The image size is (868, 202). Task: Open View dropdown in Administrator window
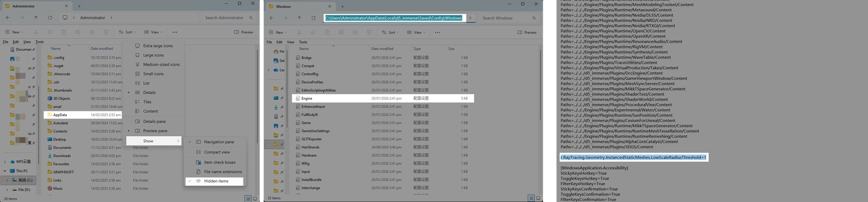point(154,32)
